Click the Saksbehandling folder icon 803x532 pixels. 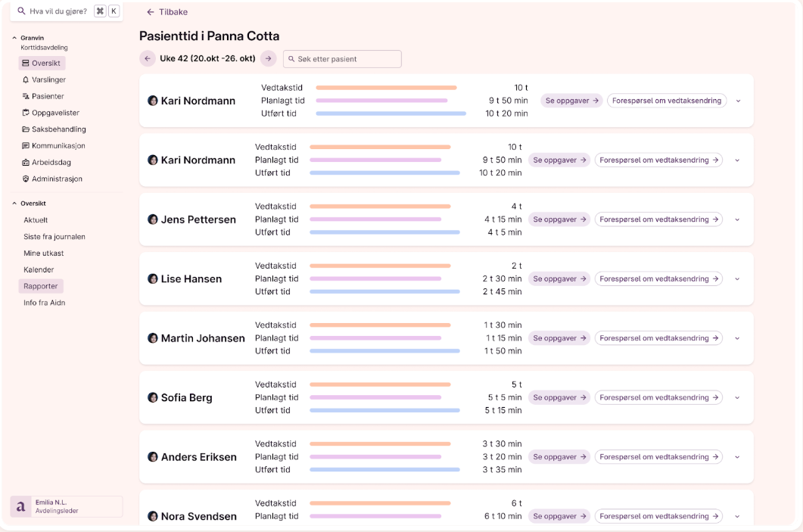tap(26, 129)
